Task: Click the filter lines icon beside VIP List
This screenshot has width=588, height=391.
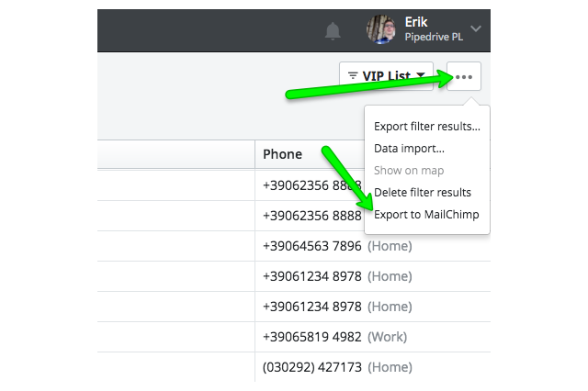Action: click(353, 75)
